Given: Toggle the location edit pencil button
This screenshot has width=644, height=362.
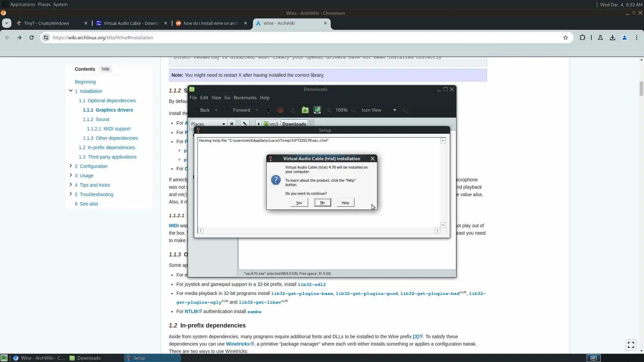Looking at the screenshot, I should [x=245, y=124].
